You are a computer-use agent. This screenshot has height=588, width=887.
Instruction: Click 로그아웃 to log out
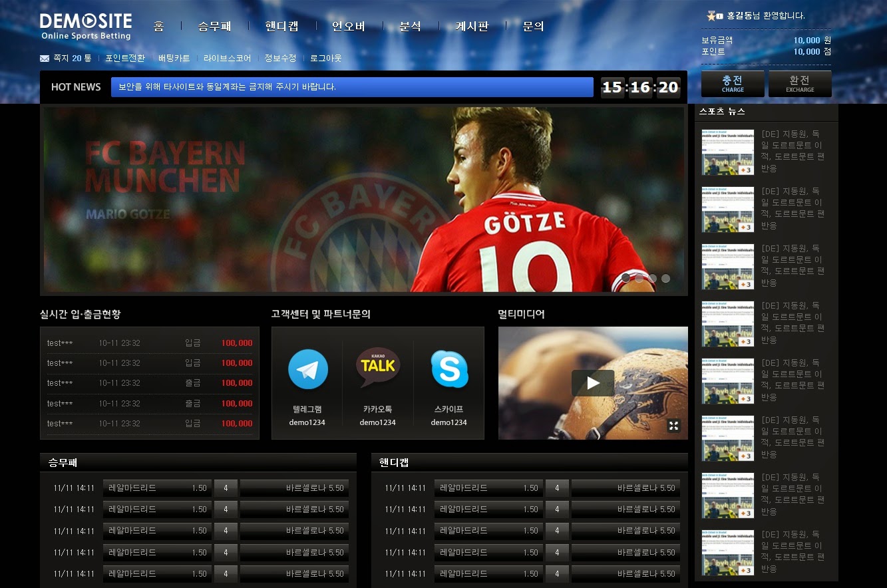[x=326, y=59]
